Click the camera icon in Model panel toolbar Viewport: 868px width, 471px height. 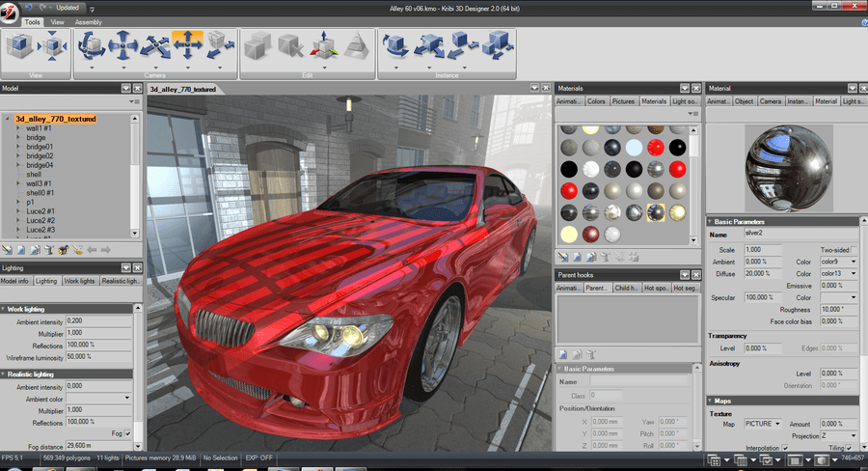63,251
